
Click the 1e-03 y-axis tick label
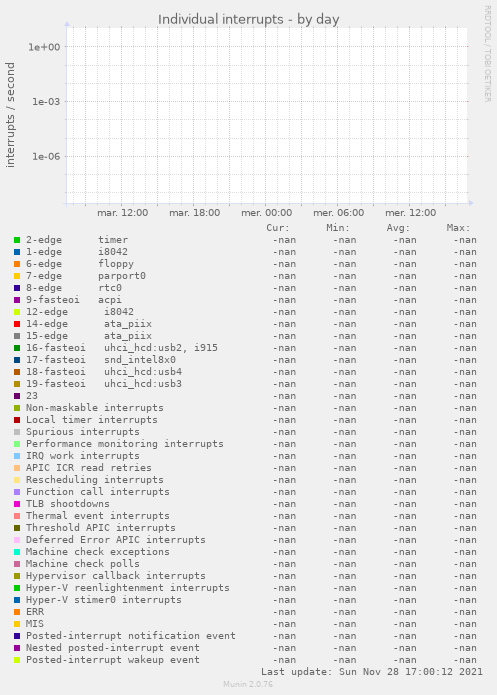tap(46, 102)
